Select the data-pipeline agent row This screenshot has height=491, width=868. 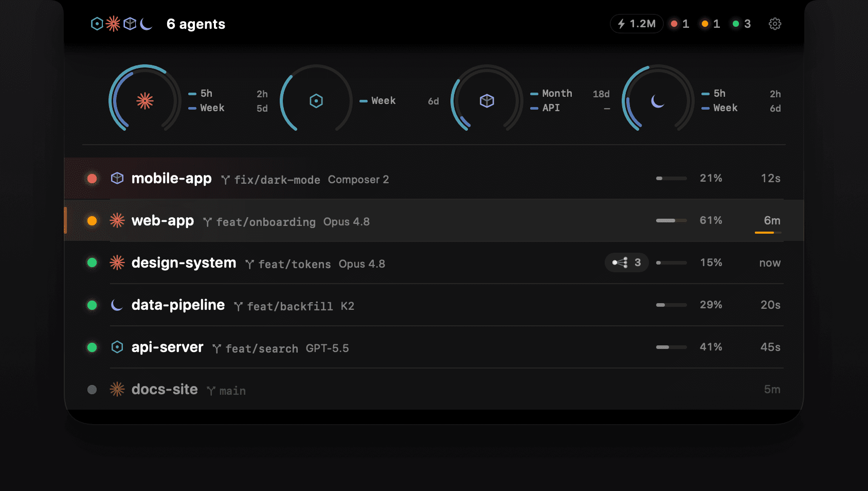434,305
